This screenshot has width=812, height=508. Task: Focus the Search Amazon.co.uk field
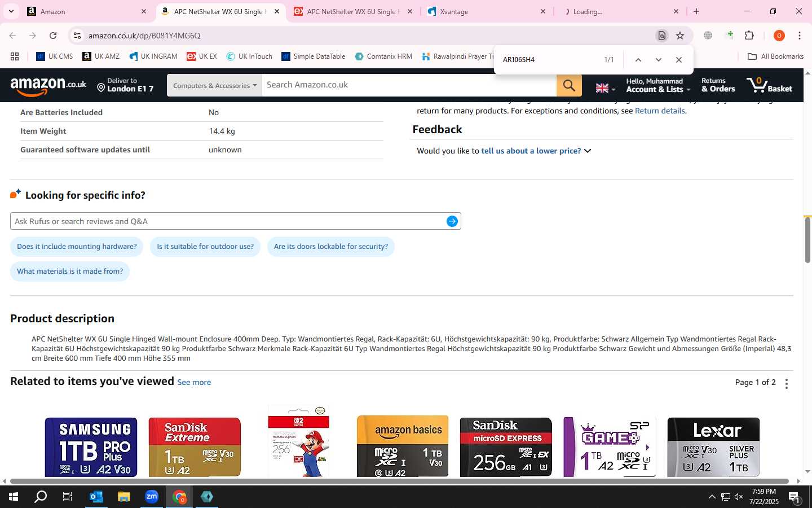point(409,85)
